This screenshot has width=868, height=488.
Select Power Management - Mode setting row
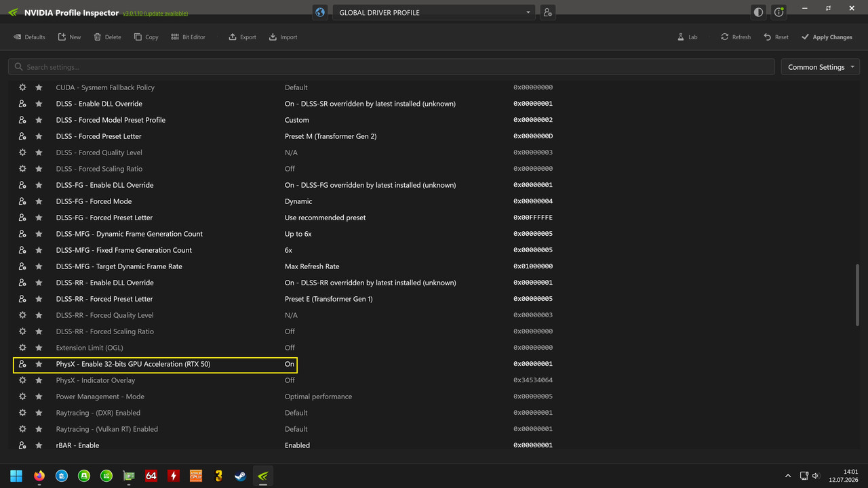[285, 396]
